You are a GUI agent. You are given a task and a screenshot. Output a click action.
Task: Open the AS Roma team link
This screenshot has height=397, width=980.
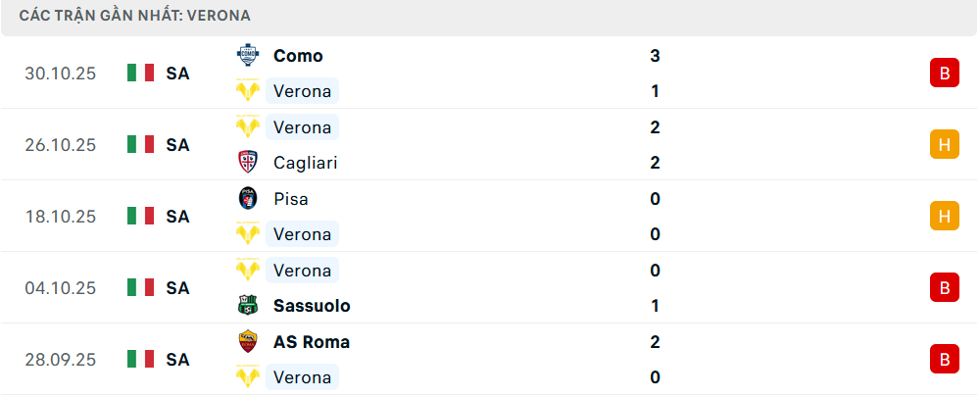(x=312, y=342)
